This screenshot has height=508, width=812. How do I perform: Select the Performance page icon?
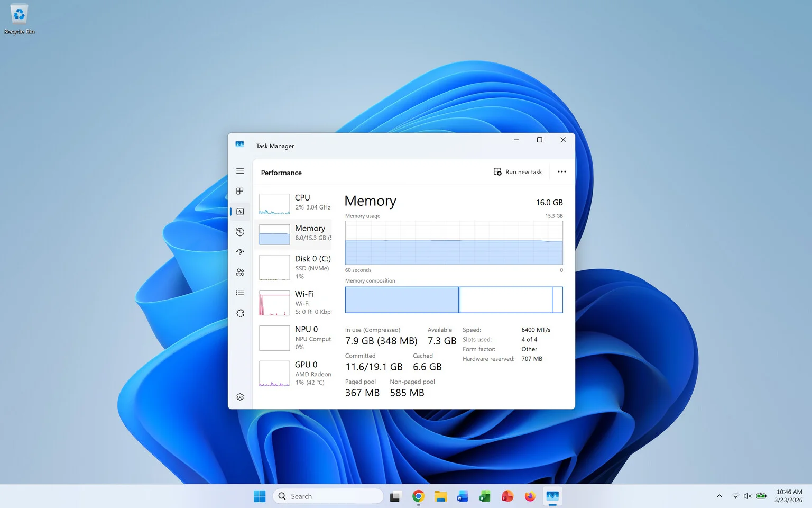(x=240, y=211)
